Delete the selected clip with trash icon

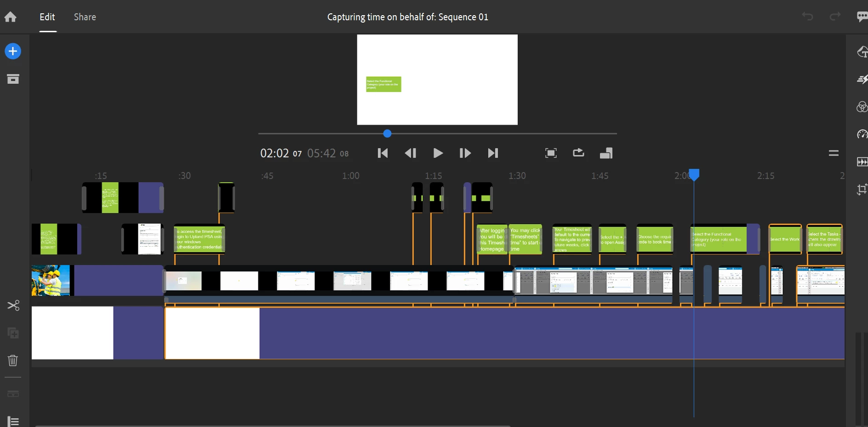click(x=13, y=360)
